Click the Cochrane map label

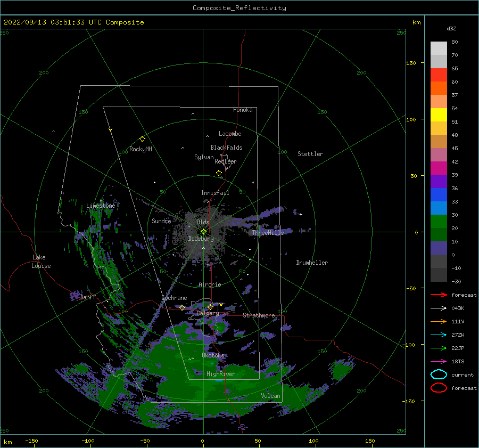click(x=174, y=298)
